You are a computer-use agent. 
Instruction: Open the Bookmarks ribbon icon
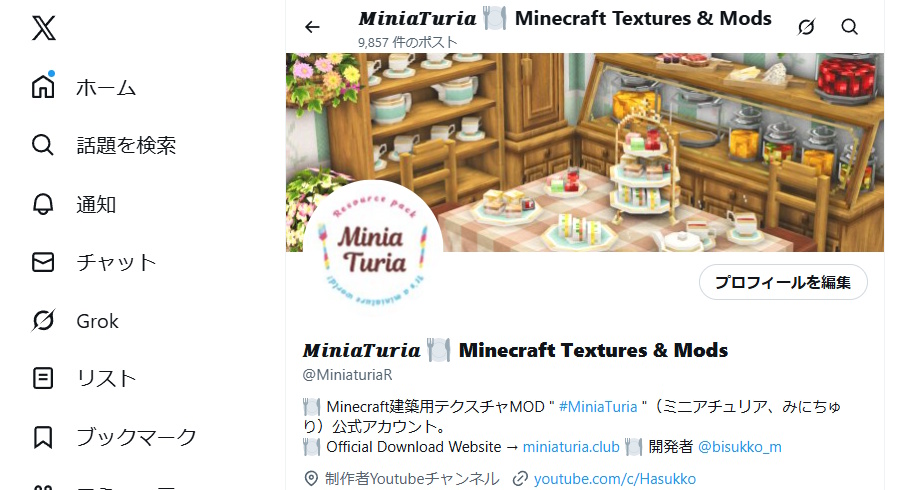point(43,437)
